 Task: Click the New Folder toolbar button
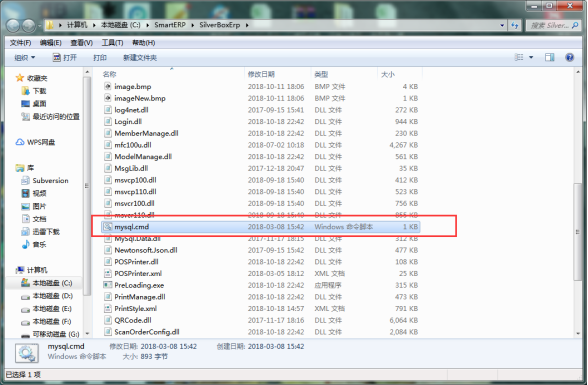[x=140, y=57]
